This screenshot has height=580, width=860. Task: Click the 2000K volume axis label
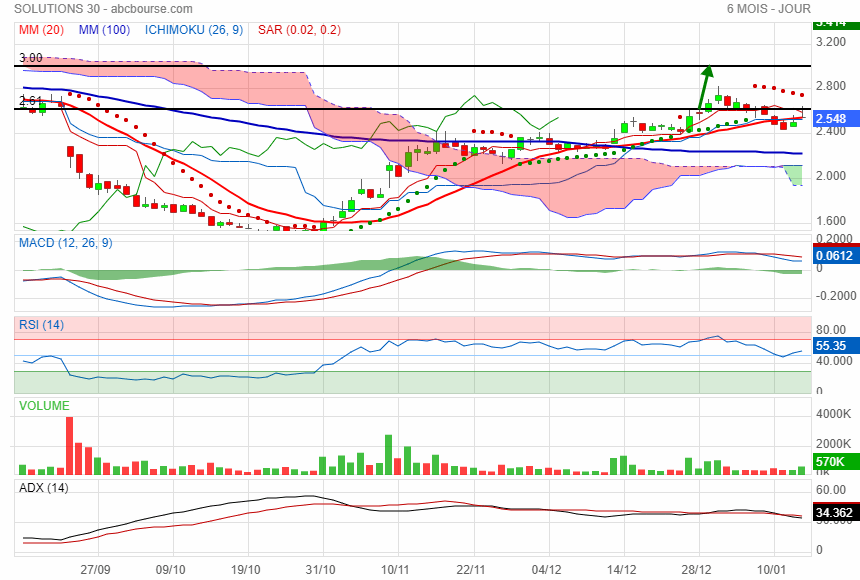[834, 444]
